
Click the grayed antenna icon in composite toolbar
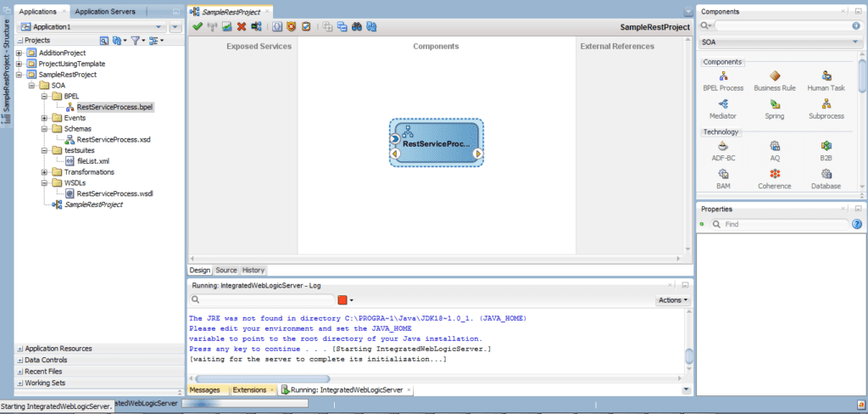click(x=212, y=26)
